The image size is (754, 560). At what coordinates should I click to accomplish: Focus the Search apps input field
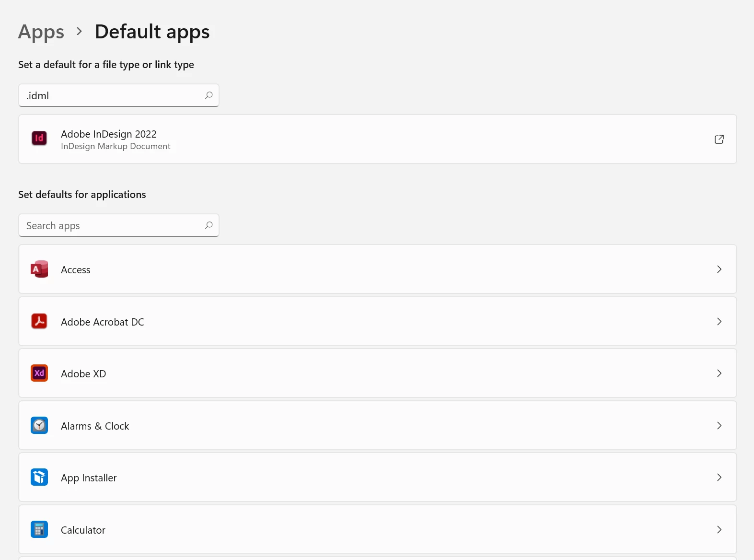coord(119,225)
